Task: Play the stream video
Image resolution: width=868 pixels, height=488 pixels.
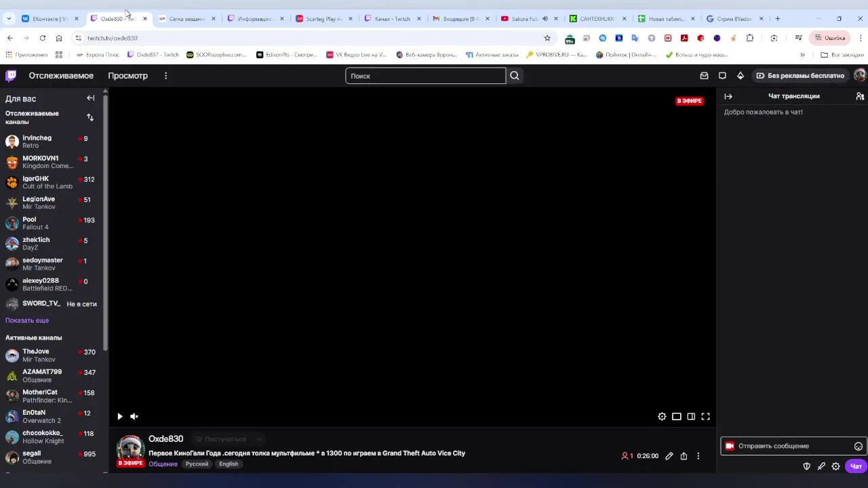Action: [120, 416]
